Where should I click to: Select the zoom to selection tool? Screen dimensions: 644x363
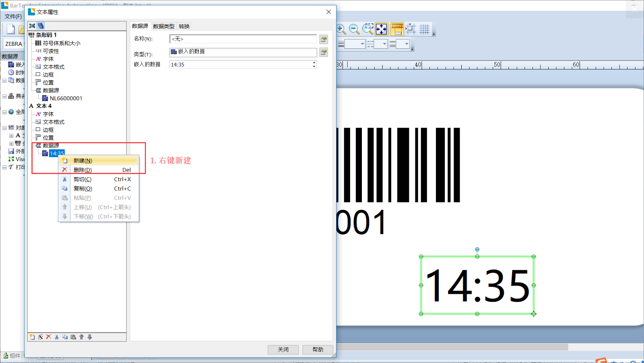[367, 29]
